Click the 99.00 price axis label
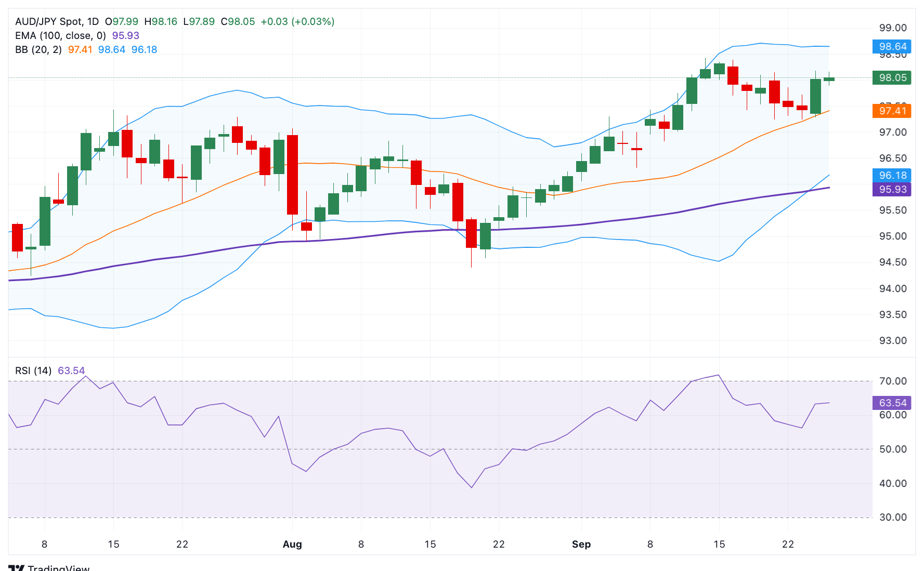 (893, 28)
